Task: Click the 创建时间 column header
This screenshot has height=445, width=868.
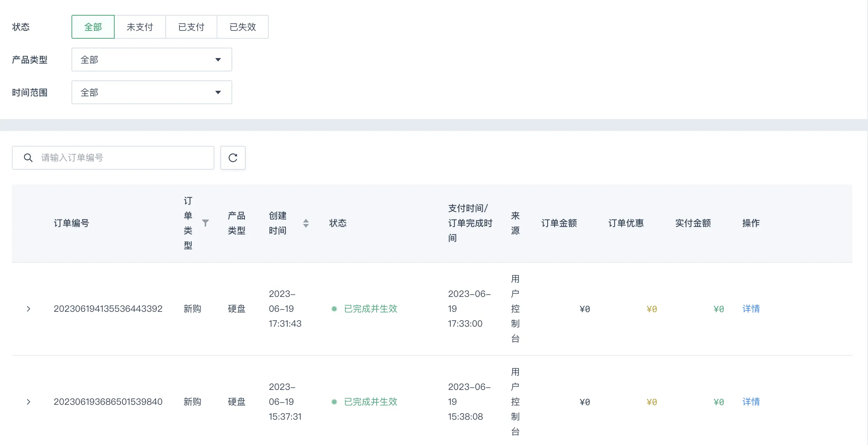Action: coord(278,223)
